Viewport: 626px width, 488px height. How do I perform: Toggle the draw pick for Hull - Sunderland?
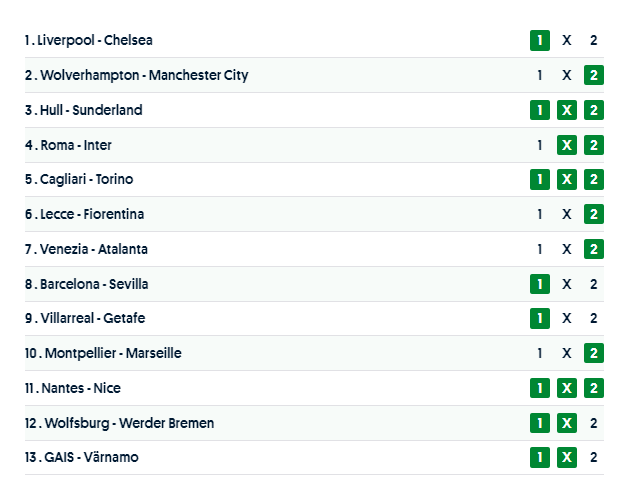567,110
